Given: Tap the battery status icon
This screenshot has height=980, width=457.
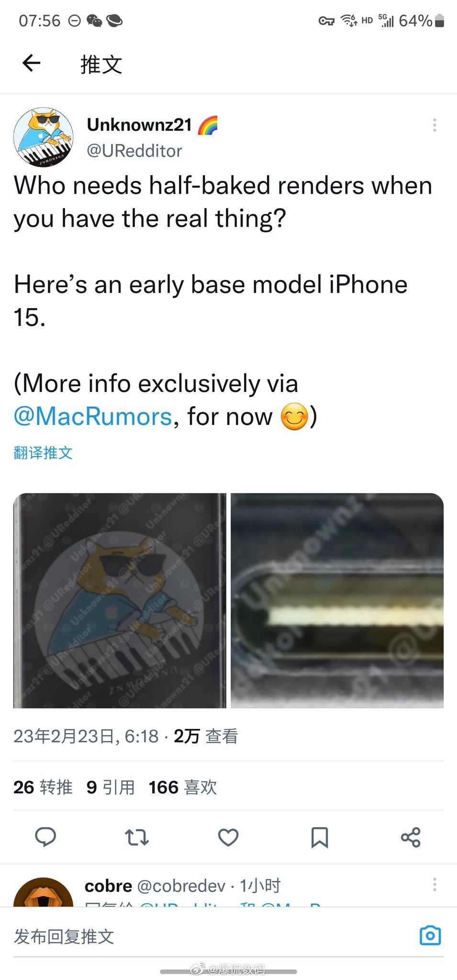Looking at the screenshot, I should (x=440, y=21).
